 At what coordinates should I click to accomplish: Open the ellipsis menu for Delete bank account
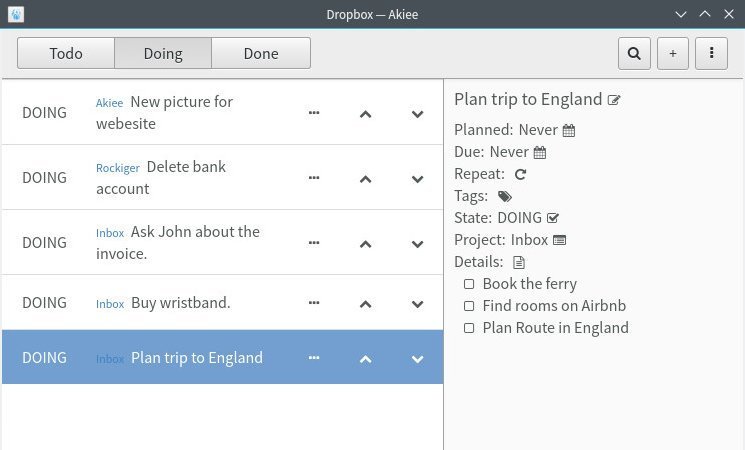[314, 178]
